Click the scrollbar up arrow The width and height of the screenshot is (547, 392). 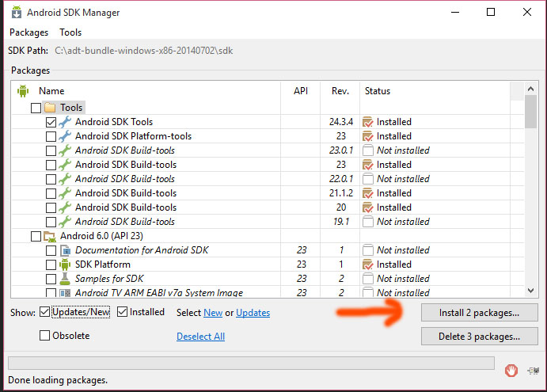(531, 89)
